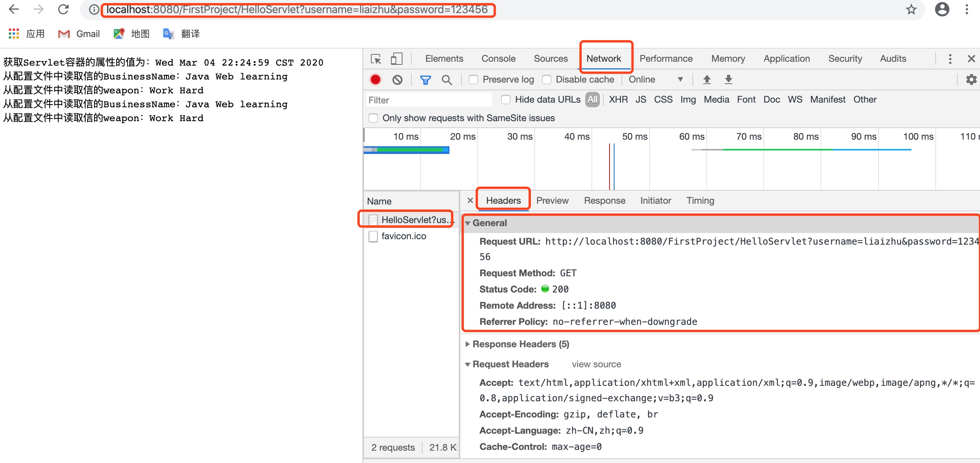980x463 pixels.
Task: Toggle the network filter funnel icon
Action: click(425, 80)
